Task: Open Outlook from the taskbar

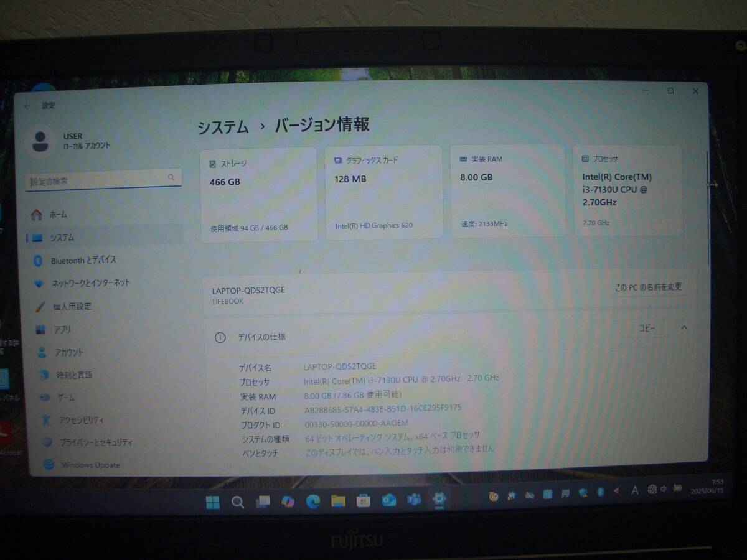Action: pyautogui.click(x=389, y=500)
